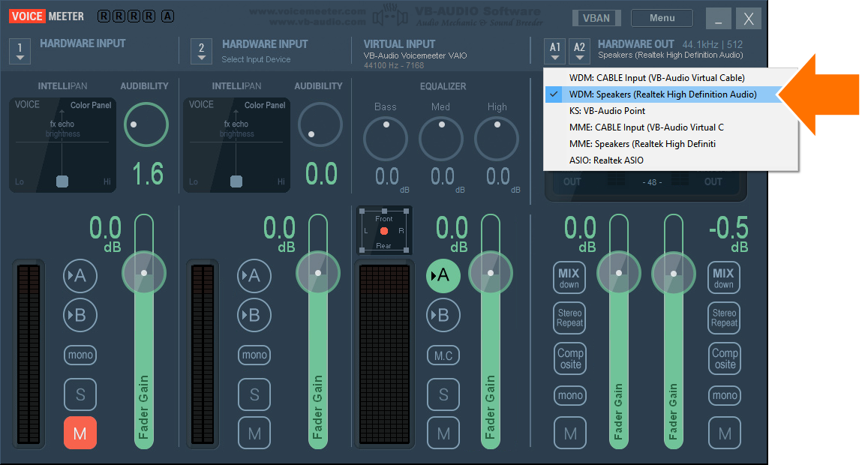
Task: Enable bus A routing on hardware input 1
Action: point(80,276)
